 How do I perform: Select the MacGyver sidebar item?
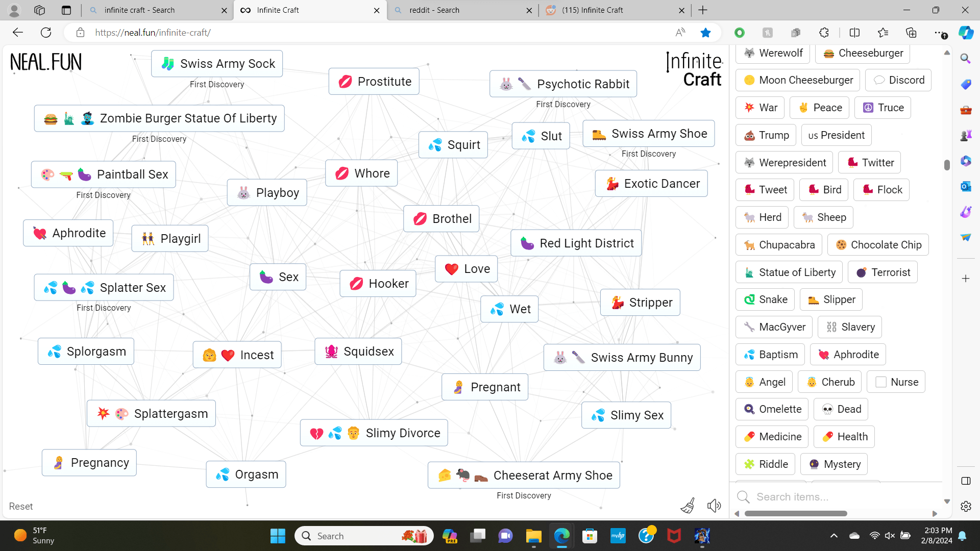point(774,327)
